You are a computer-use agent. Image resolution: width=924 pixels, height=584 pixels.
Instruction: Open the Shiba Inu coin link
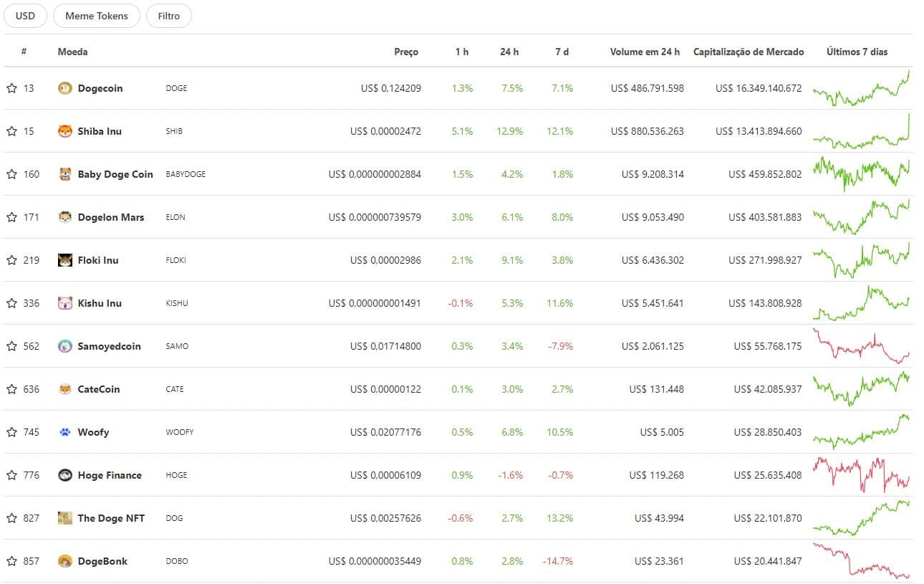100,131
